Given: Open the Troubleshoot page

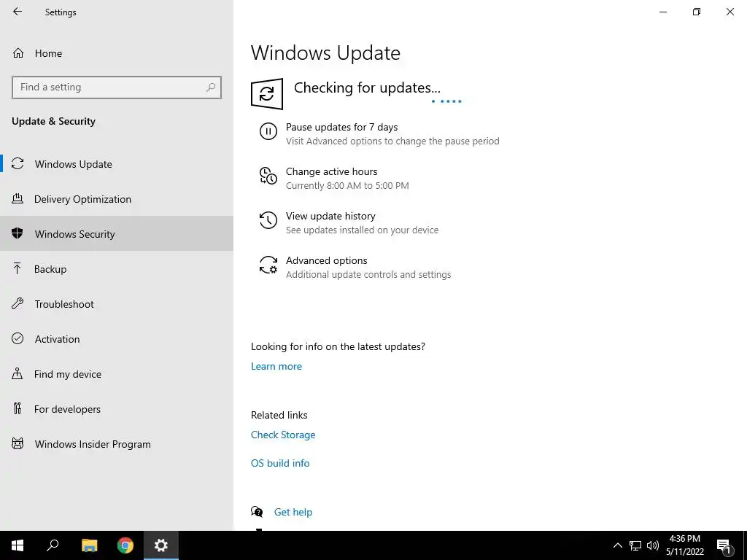Looking at the screenshot, I should coord(117,304).
